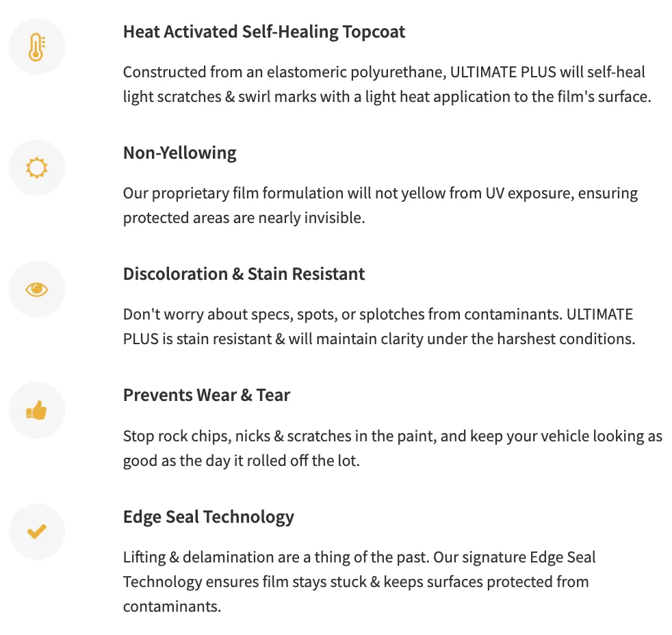Image resolution: width=672 pixels, height=635 pixels.
Task: Click the paragraph starting "Constructed from an elastomeric"
Action: point(387,84)
